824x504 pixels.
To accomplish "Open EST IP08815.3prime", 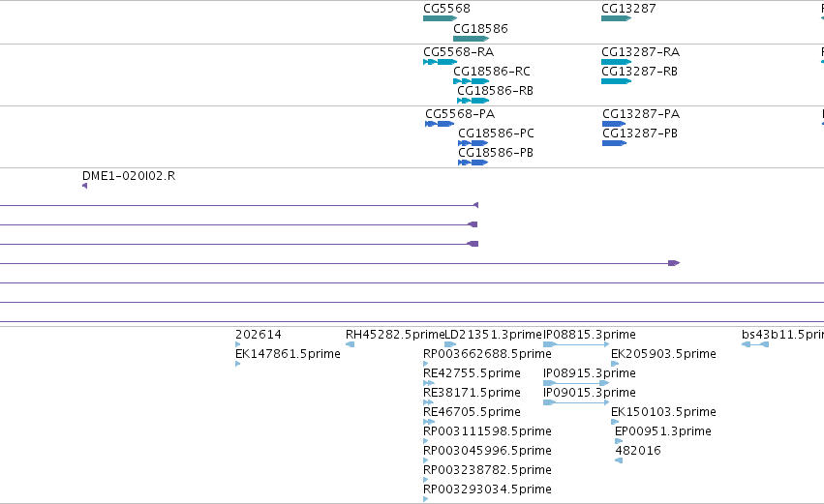I will click(589, 335).
